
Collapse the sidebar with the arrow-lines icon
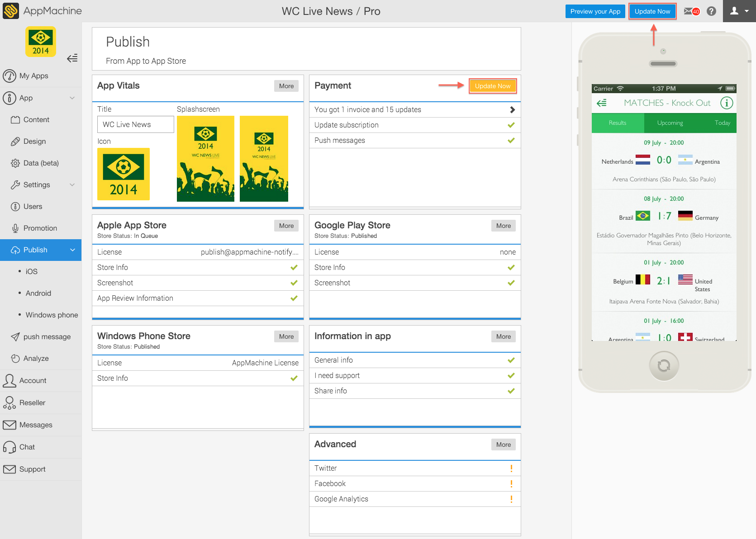72,58
